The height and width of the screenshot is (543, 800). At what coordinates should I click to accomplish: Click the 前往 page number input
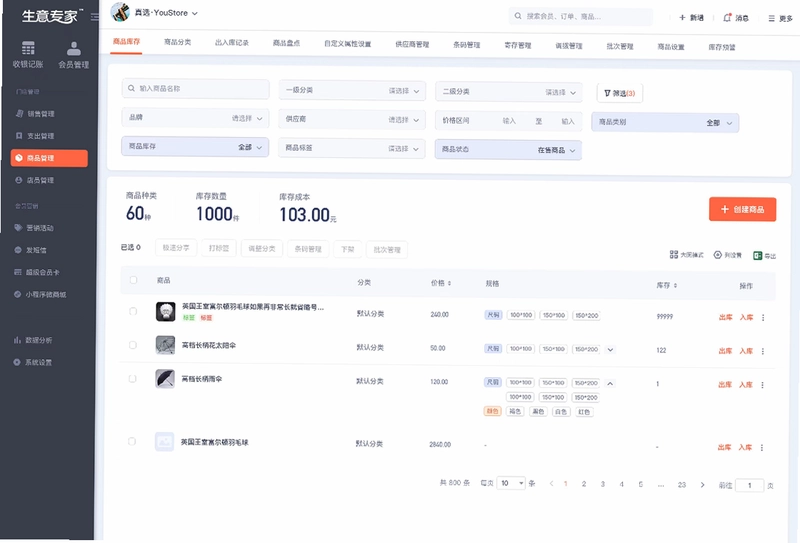click(x=749, y=485)
